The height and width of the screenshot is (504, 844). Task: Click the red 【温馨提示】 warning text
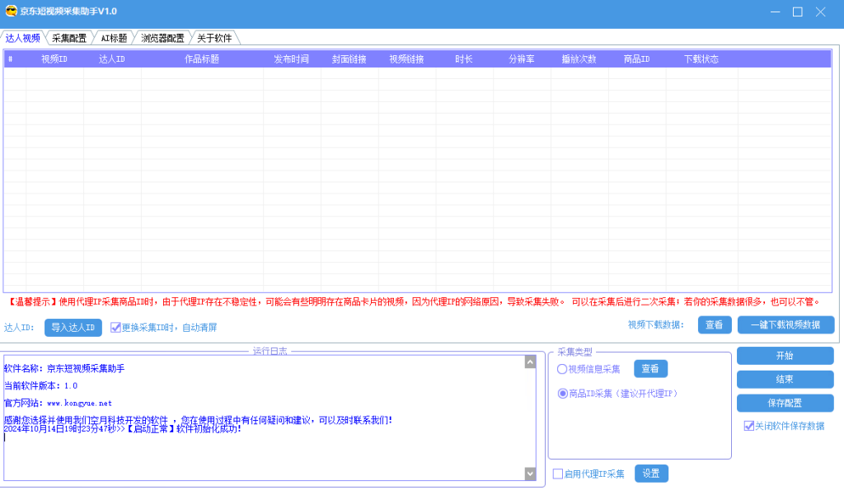click(x=414, y=301)
